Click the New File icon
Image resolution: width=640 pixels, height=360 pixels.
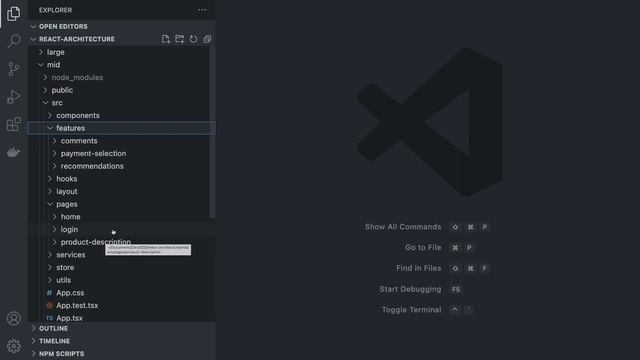click(166, 39)
